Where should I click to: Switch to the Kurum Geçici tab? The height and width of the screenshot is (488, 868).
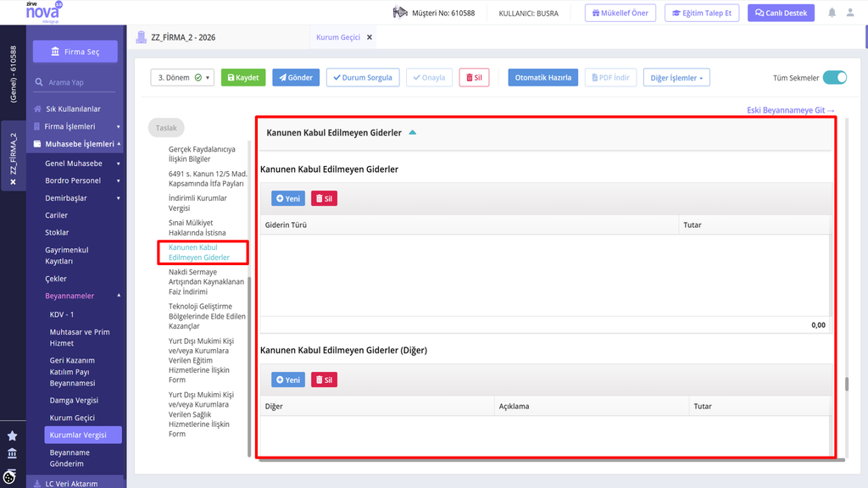pyautogui.click(x=338, y=37)
